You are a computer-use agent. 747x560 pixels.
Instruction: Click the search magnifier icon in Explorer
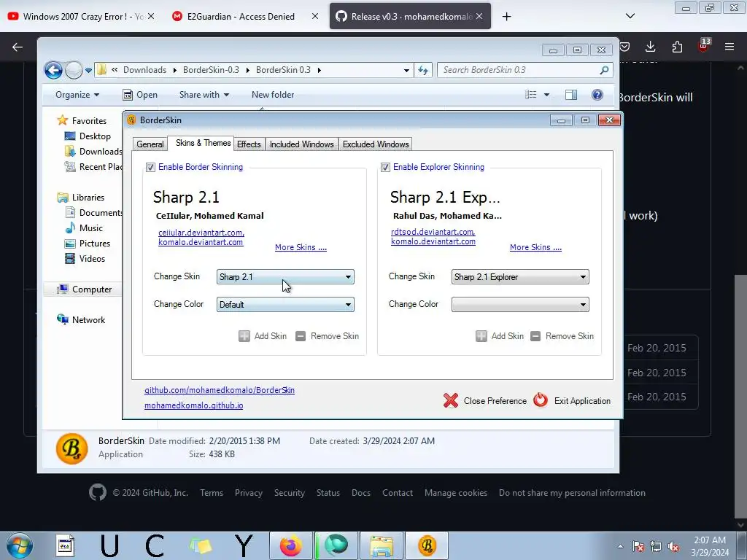point(604,70)
